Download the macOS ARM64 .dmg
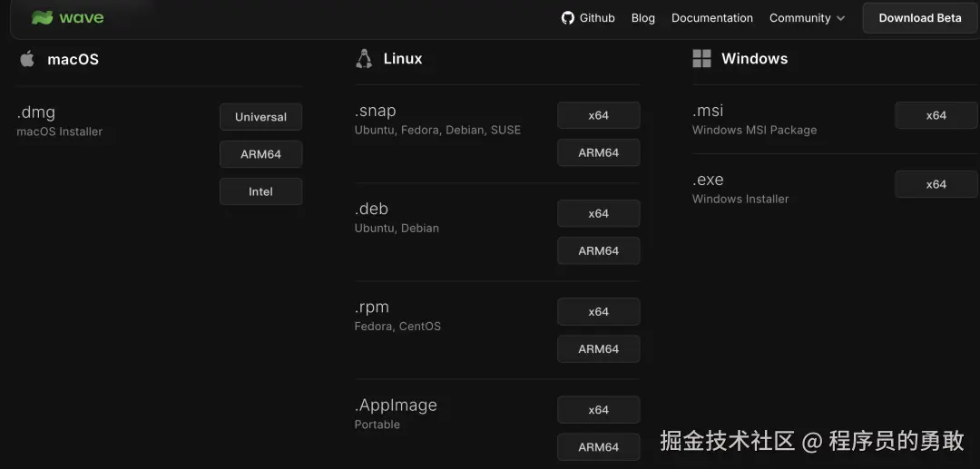This screenshot has height=469, width=980. pos(260,154)
